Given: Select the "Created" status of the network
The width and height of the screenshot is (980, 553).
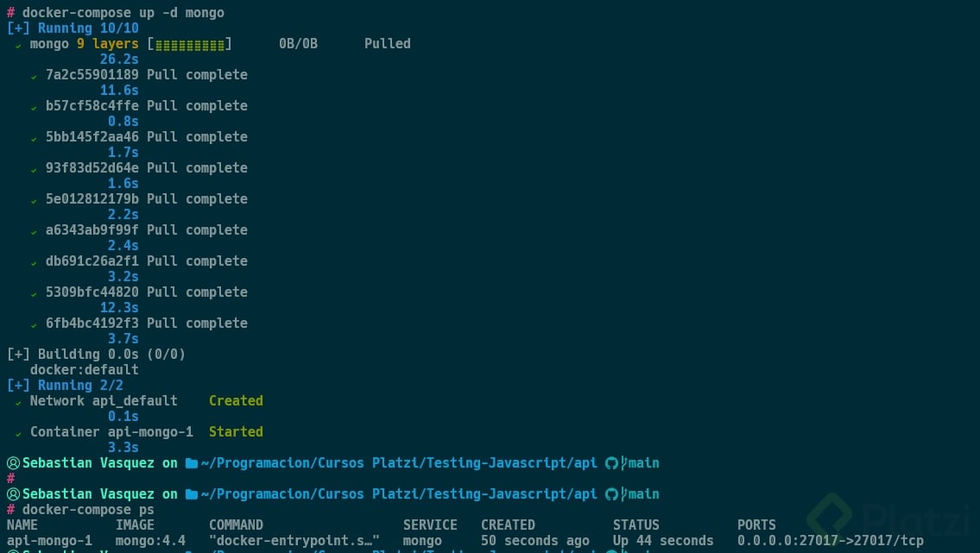Looking at the screenshot, I should pos(236,401).
